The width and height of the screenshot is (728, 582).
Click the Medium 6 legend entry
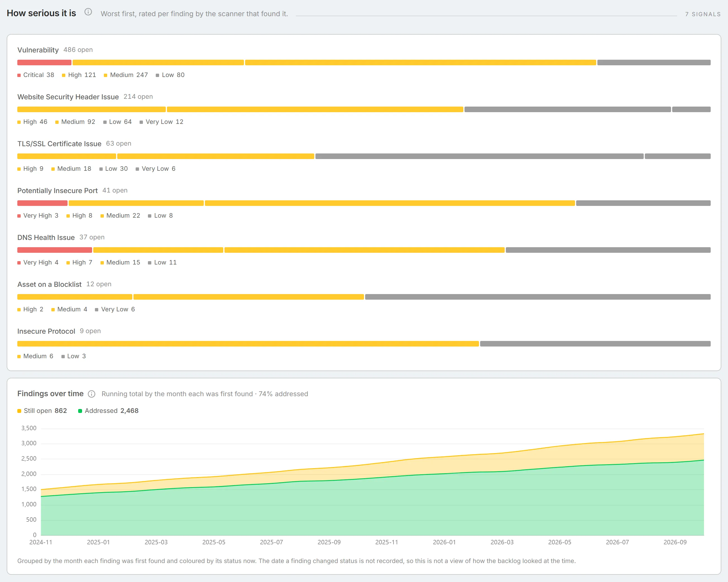pyautogui.click(x=35, y=357)
